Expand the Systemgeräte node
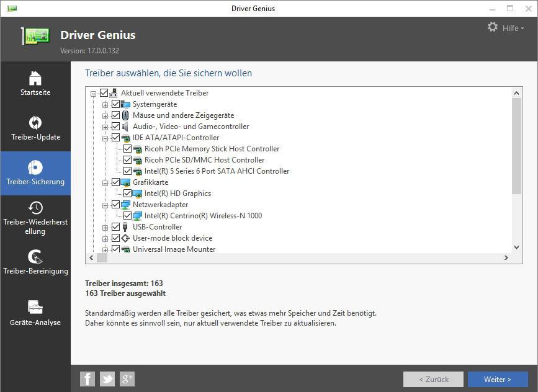The image size is (538, 392). [x=105, y=105]
